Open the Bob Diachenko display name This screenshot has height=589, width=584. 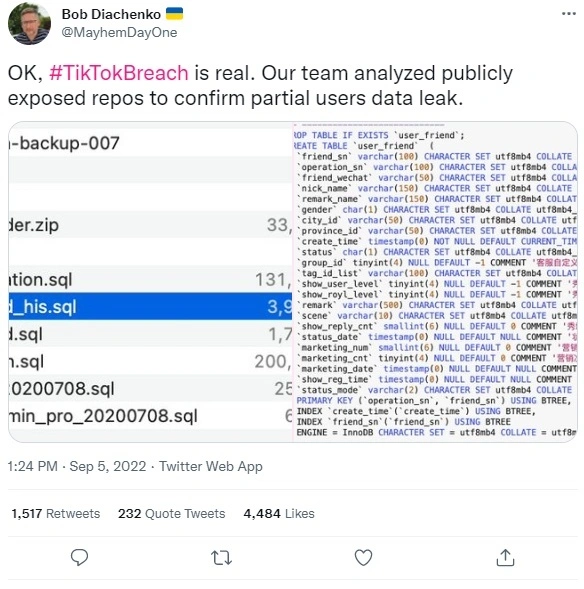pos(111,14)
